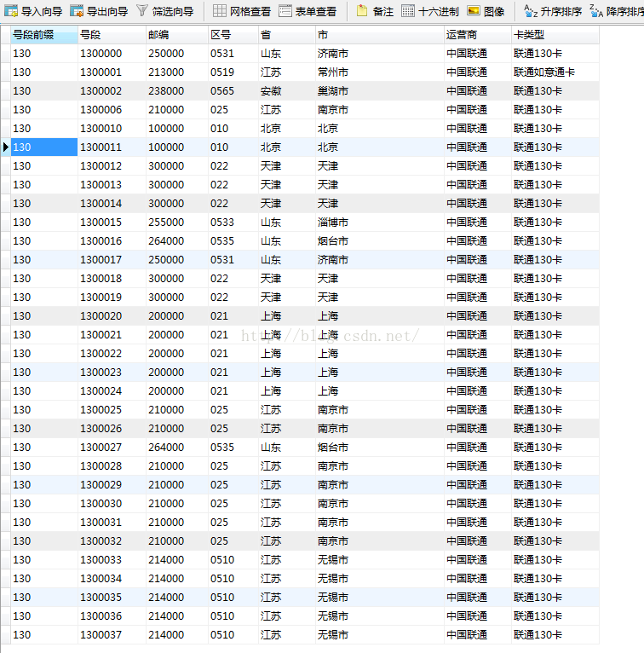Select cell 1300010 in 号段 column
The width and height of the screenshot is (644, 653).
pyautogui.click(x=112, y=128)
